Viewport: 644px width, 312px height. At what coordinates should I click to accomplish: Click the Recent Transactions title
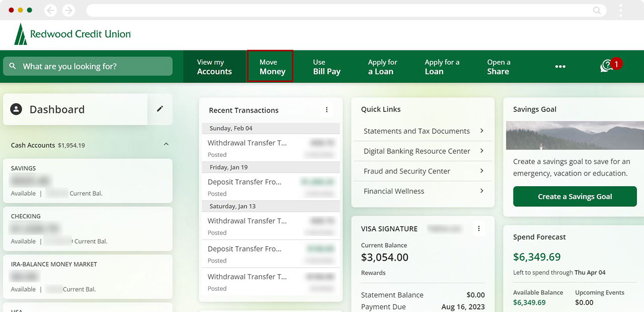pyautogui.click(x=244, y=110)
